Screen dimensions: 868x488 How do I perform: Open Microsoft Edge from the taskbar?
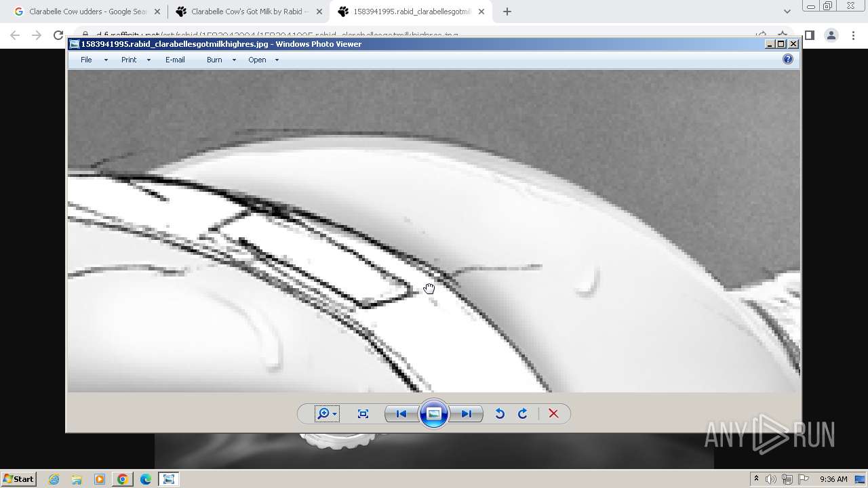tap(146, 479)
